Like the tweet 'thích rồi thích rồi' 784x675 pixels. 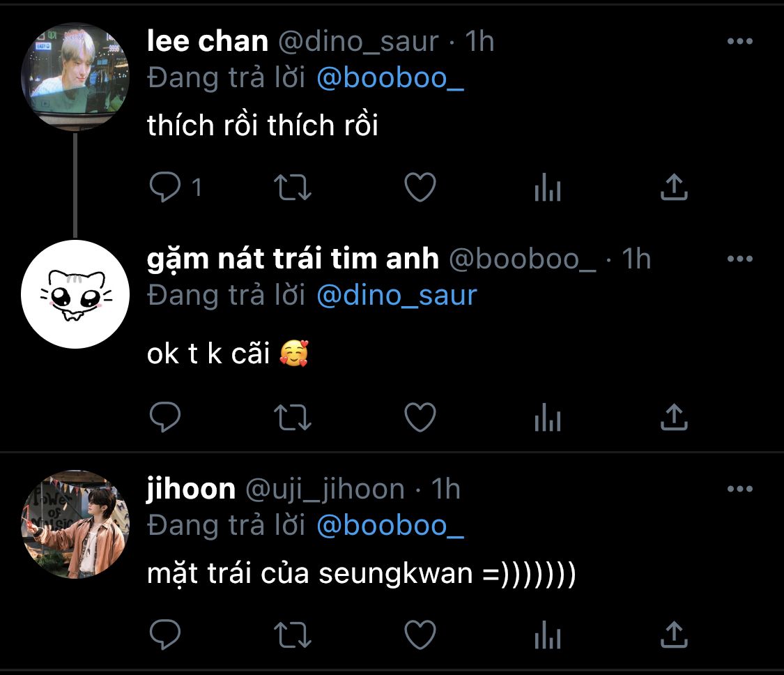coord(420,187)
